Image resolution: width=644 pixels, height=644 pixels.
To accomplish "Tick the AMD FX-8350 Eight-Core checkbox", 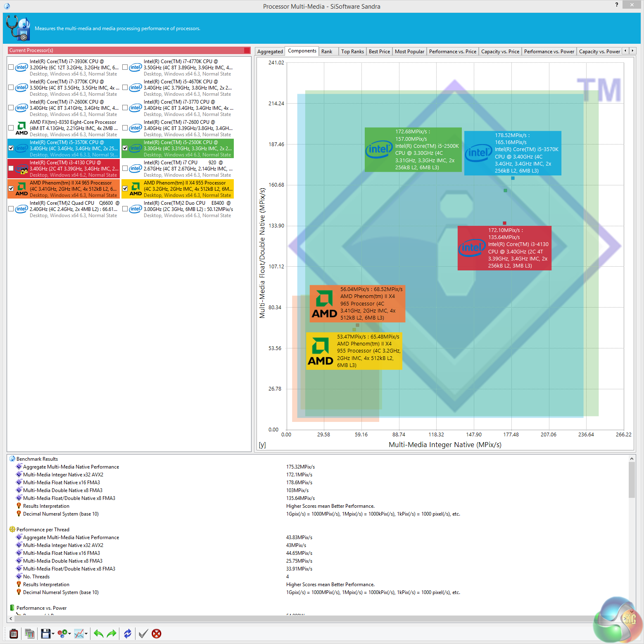I will (11, 128).
